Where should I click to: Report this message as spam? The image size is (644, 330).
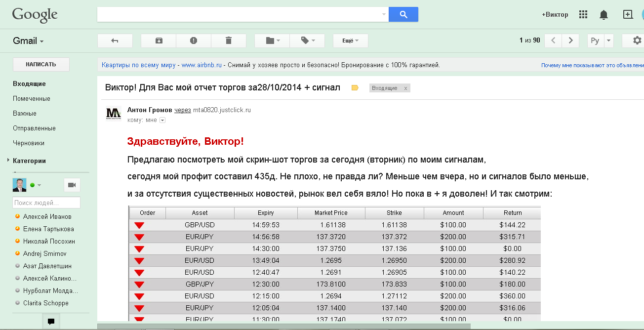point(194,41)
